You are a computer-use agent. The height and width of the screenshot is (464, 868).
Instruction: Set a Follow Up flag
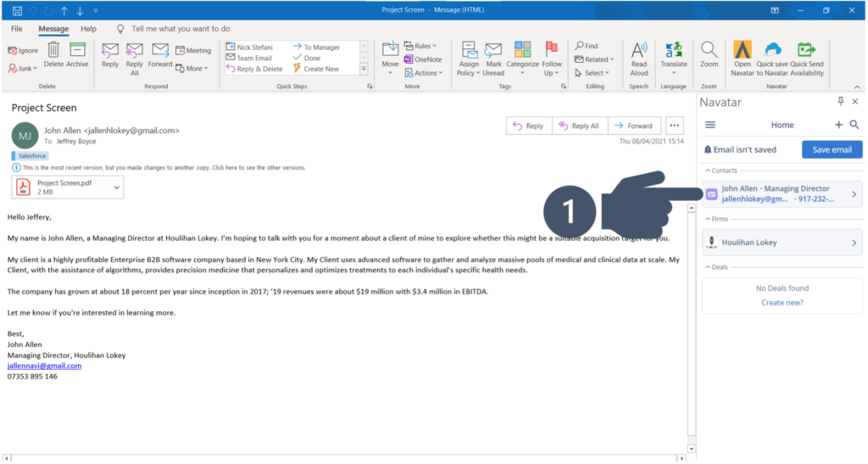551,59
